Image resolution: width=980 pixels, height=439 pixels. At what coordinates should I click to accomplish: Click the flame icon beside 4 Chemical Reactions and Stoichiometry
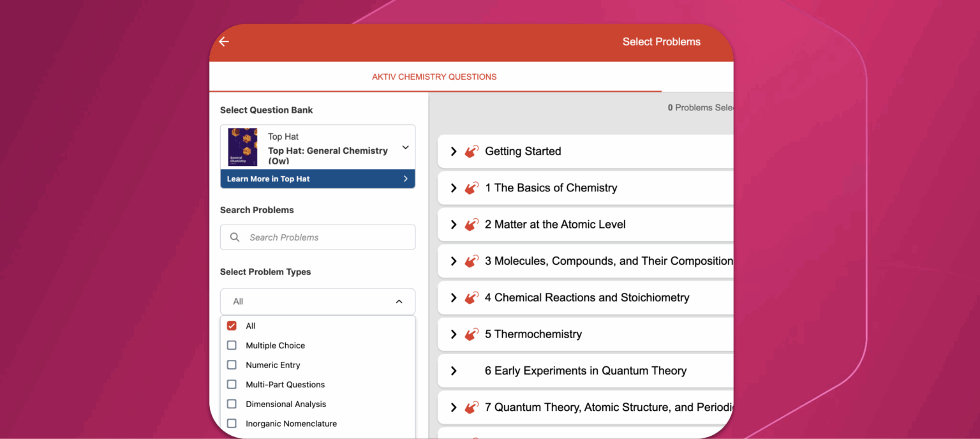pyautogui.click(x=471, y=297)
